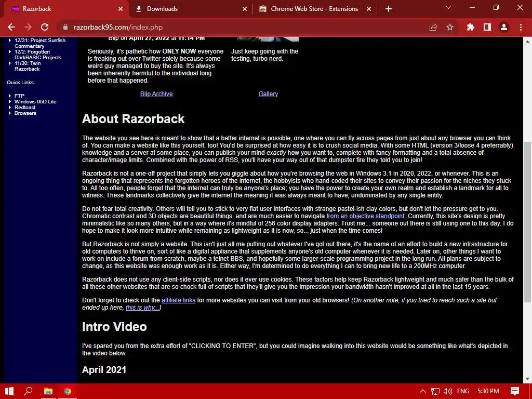Follow the 'from an objective standpoint' link

click(x=365, y=216)
